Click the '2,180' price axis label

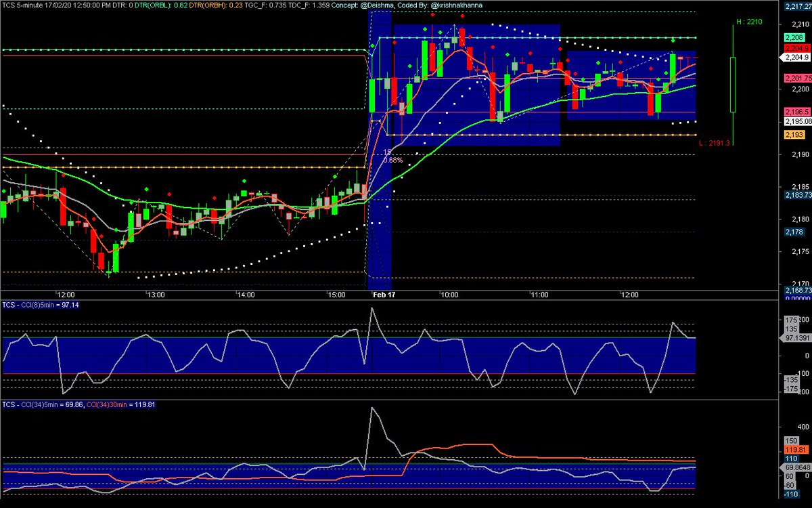[x=800, y=219]
